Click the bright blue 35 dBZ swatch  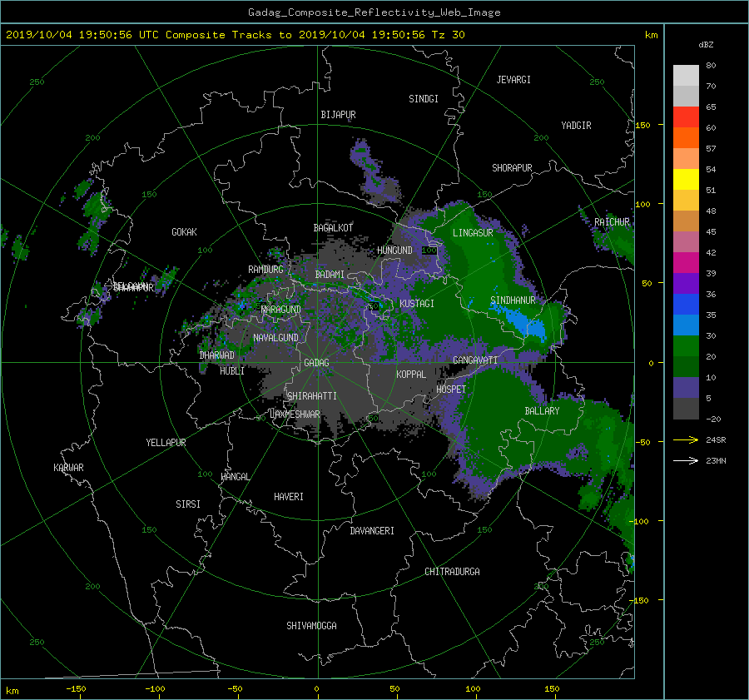(x=686, y=304)
